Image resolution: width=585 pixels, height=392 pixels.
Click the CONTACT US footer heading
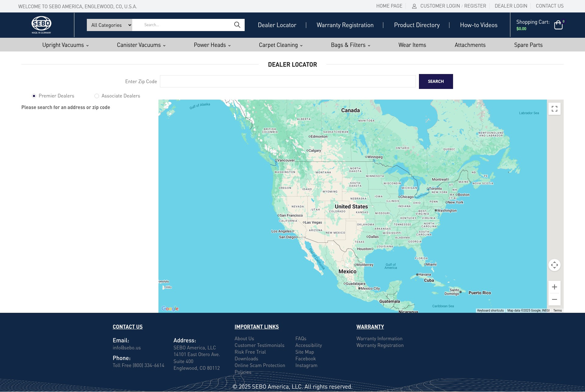click(x=128, y=327)
